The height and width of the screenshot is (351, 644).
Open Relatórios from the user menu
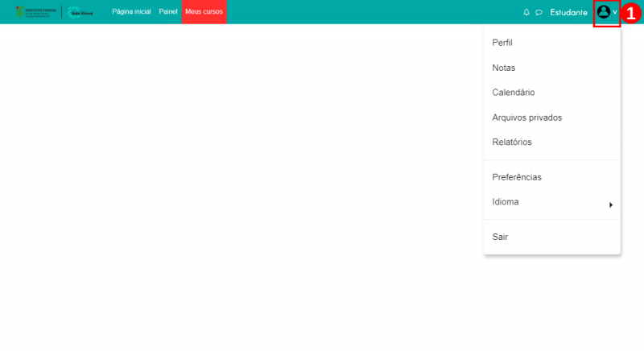point(552,142)
